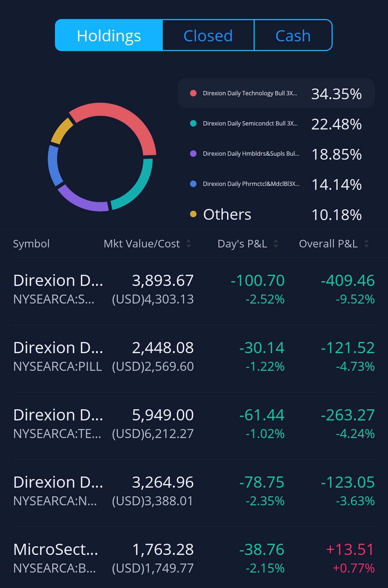Click day's P&L -78.75

[262, 482]
